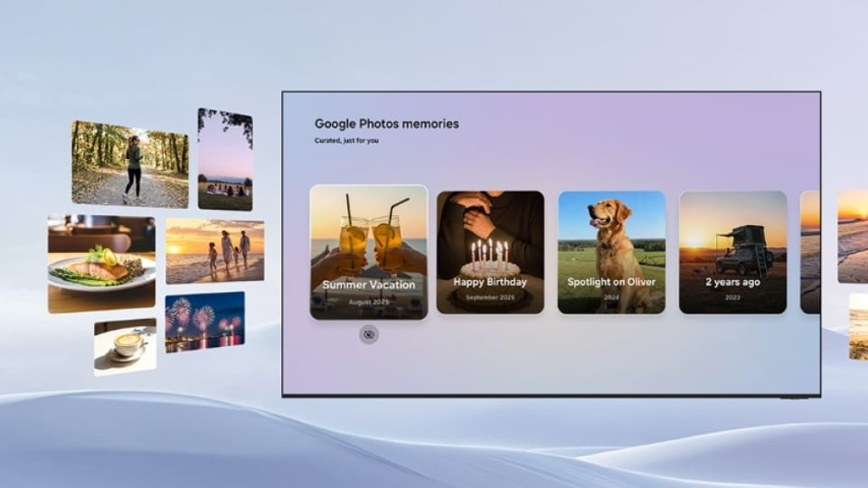868x488 pixels.
Task: Click the Google Photos memories heading
Action: 386,124
